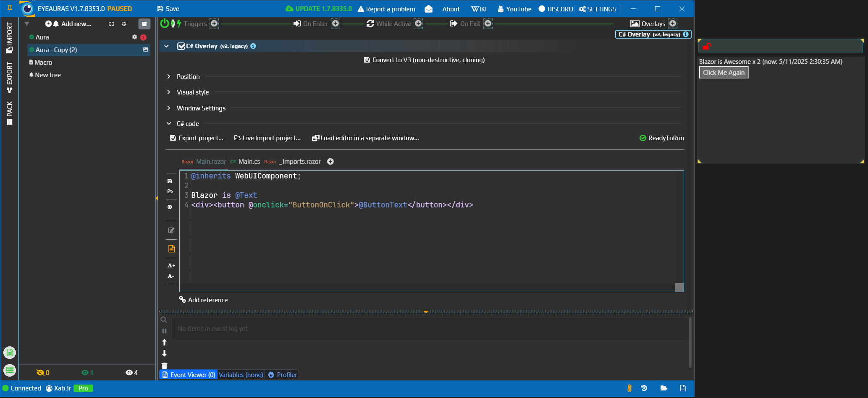
Task: Search the event log
Action: (164, 320)
